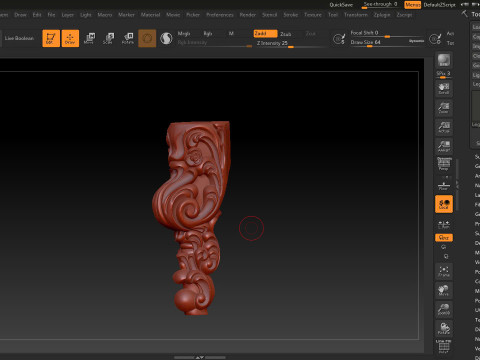The image size is (480, 360).
Task: Click the brush icon right of Dynamic
Action: 435,39
